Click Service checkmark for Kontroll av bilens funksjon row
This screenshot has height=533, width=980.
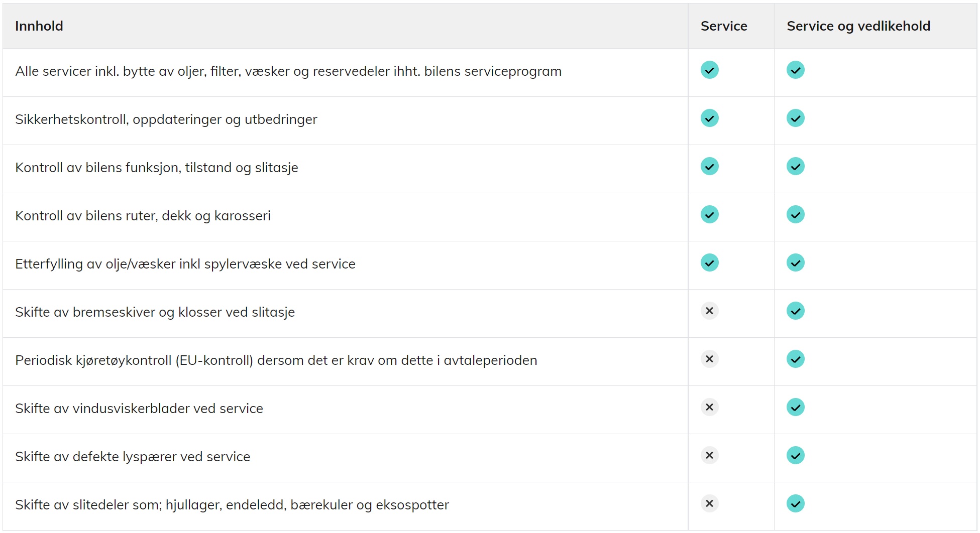pos(709,167)
